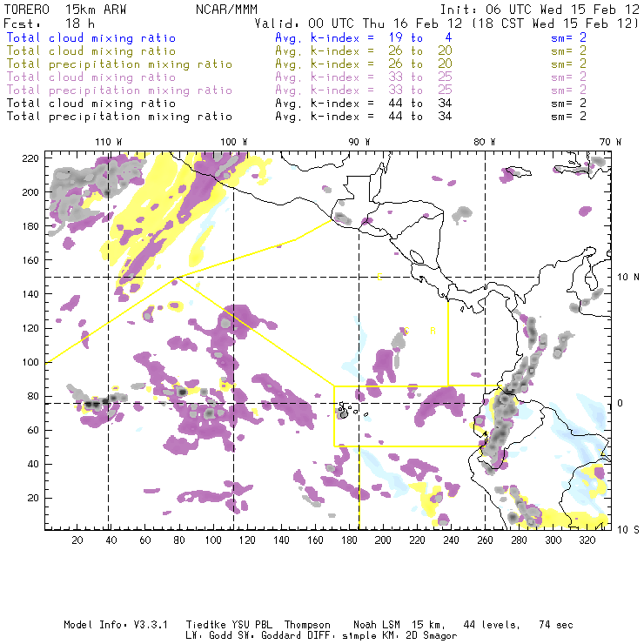Screen dimensions: 644x644
Task: Click the "220" tick label on vertical axis
Action: click(x=30, y=158)
